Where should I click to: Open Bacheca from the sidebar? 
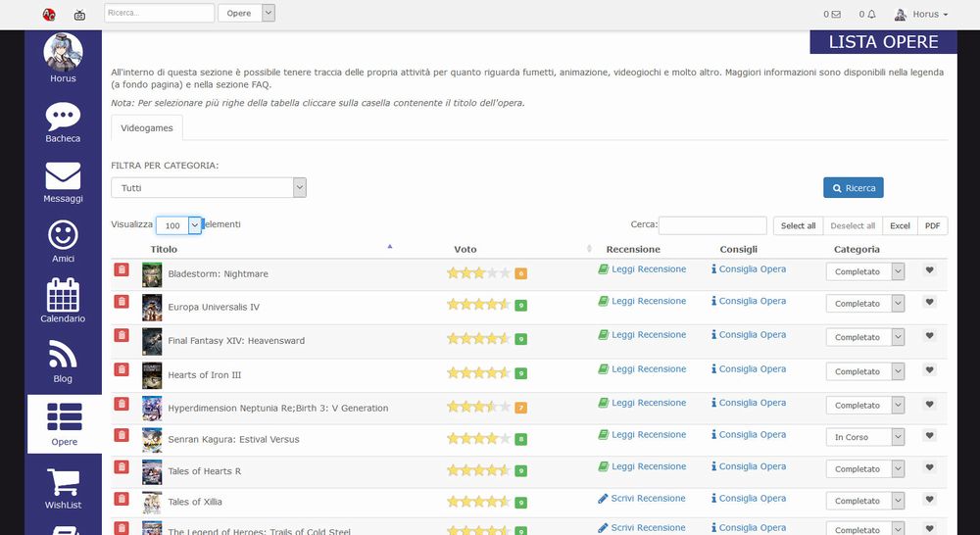click(x=63, y=122)
